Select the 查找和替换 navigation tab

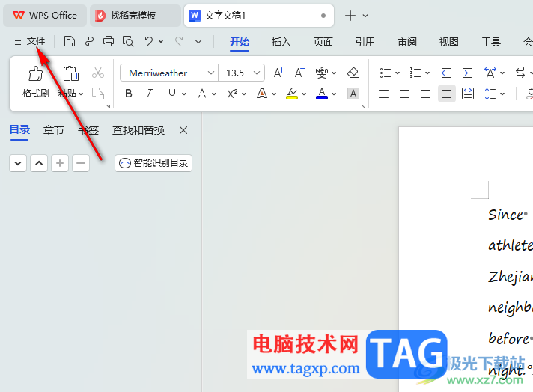138,129
